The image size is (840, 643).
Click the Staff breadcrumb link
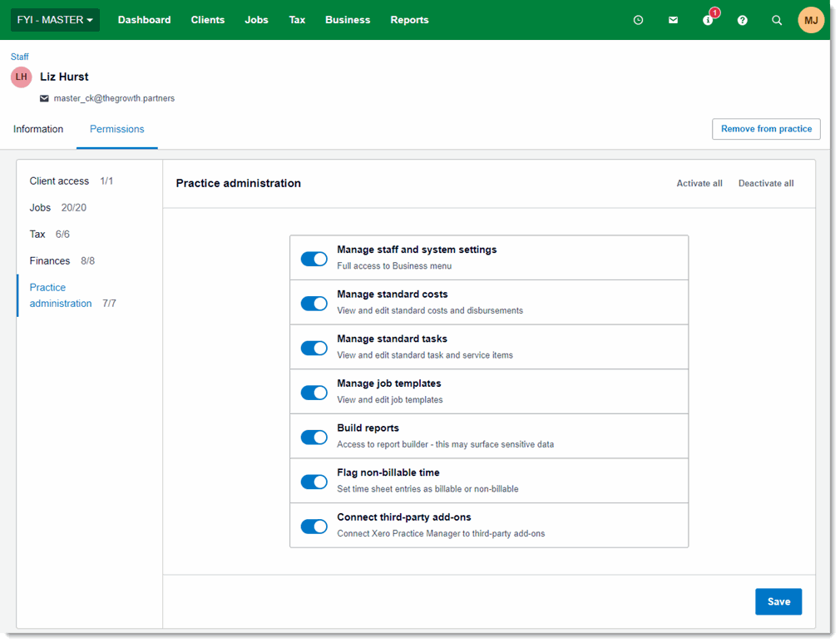pos(20,57)
